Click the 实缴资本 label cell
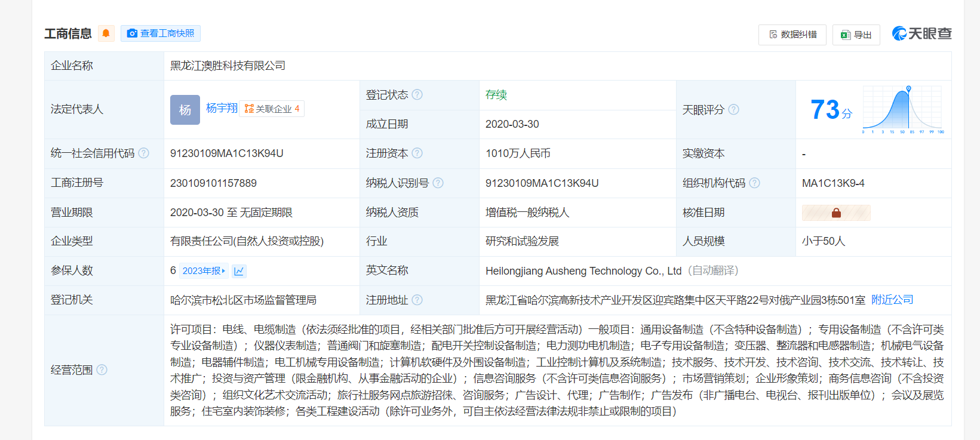 [x=736, y=153]
